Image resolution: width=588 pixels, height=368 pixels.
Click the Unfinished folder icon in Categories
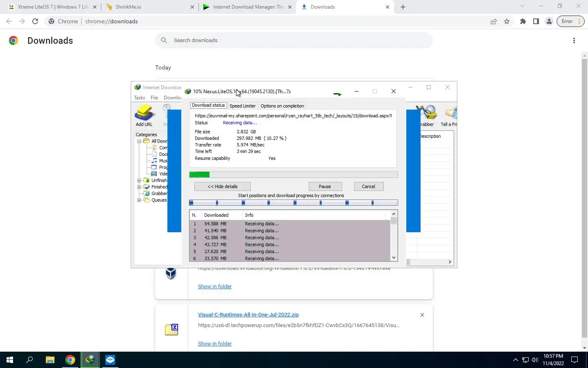point(147,180)
